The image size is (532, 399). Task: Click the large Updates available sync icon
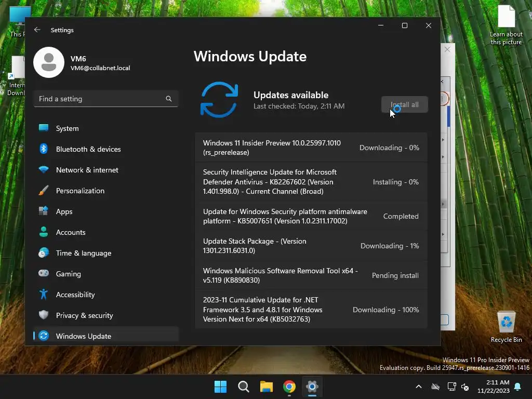click(x=219, y=100)
